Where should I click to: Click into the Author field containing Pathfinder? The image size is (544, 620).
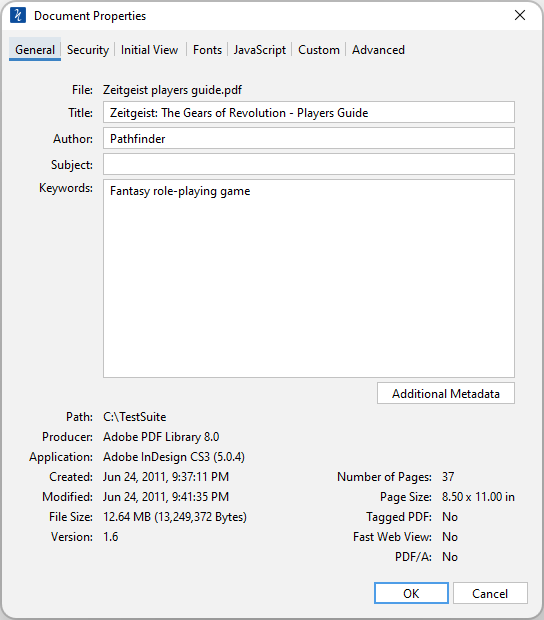309,138
